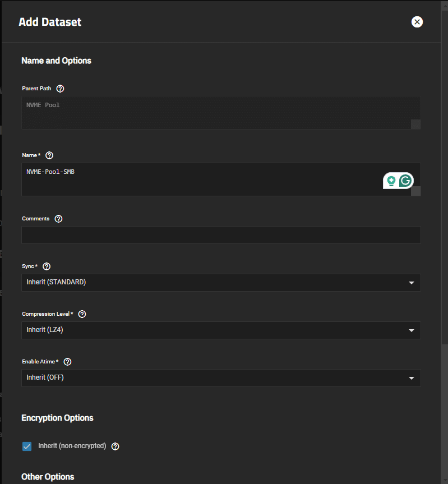Show help for Enable Atime
This screenshot has width=448, height=484.
pos(67,362)
